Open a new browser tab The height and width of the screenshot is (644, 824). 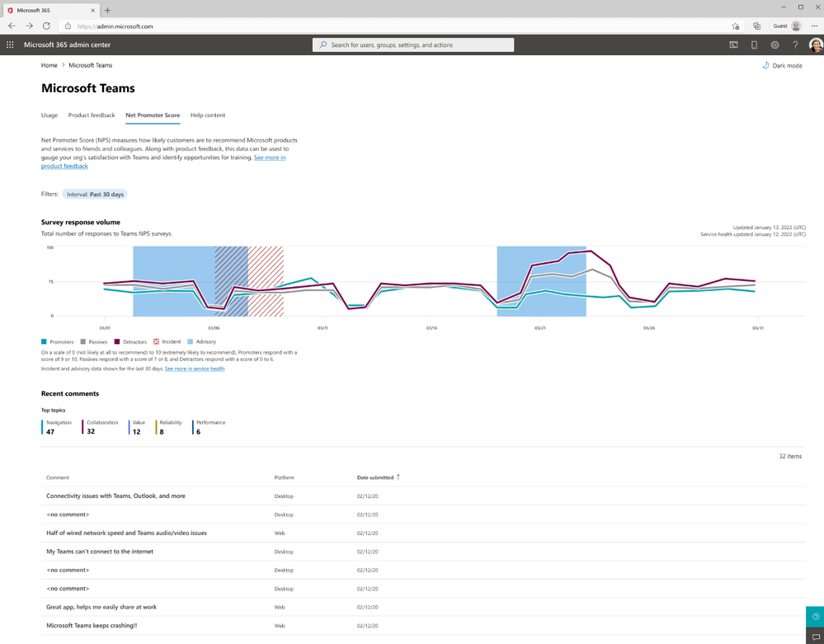tap(107, 10)
